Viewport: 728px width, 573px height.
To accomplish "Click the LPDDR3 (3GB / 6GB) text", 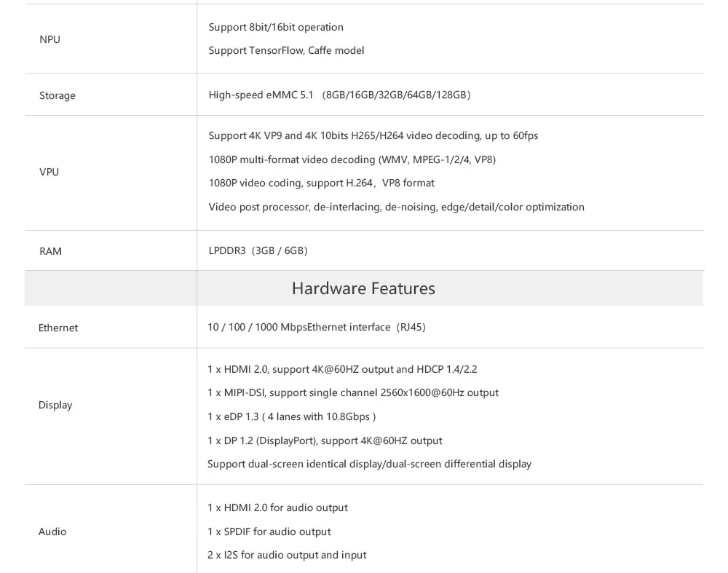I will (x=258, y=250).
